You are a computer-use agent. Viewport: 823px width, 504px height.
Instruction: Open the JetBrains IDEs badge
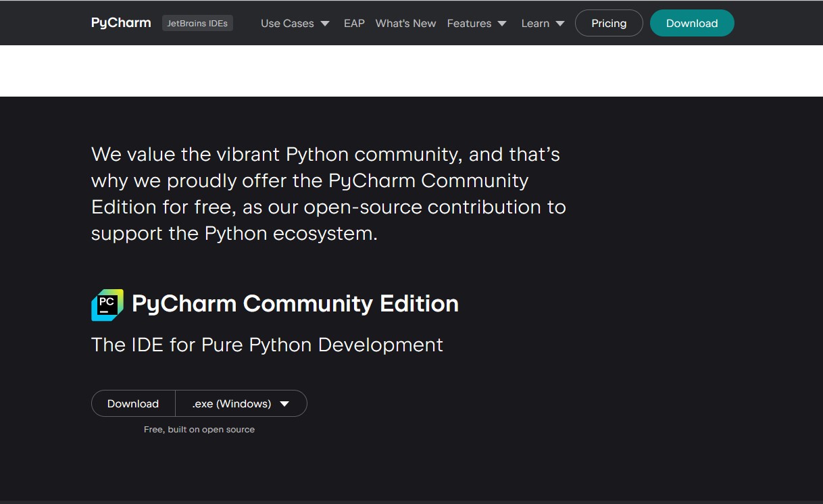point(197,23)
